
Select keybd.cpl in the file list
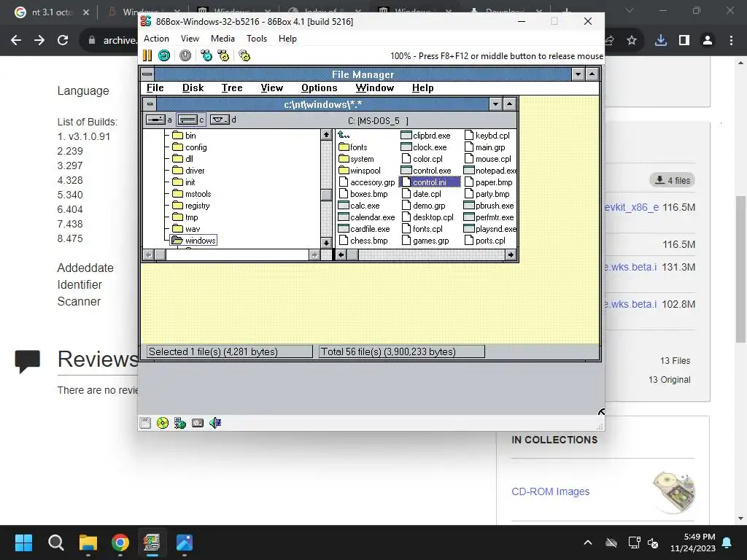pos(487,135)
